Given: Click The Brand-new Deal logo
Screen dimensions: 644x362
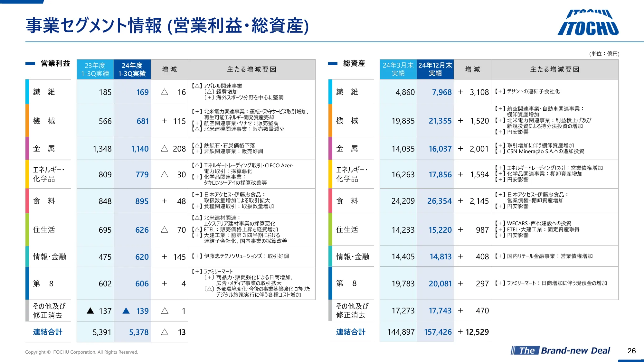Looking at the screenshot, I should tap(561, 350).
